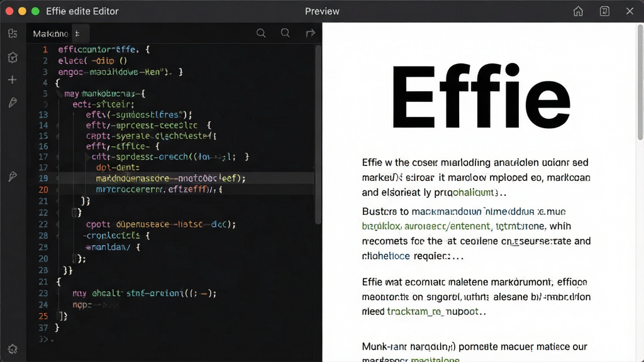The height and width of the screenshot is (362, 644).
Task: Click the dot-dent line
Action: coord(118,167)
